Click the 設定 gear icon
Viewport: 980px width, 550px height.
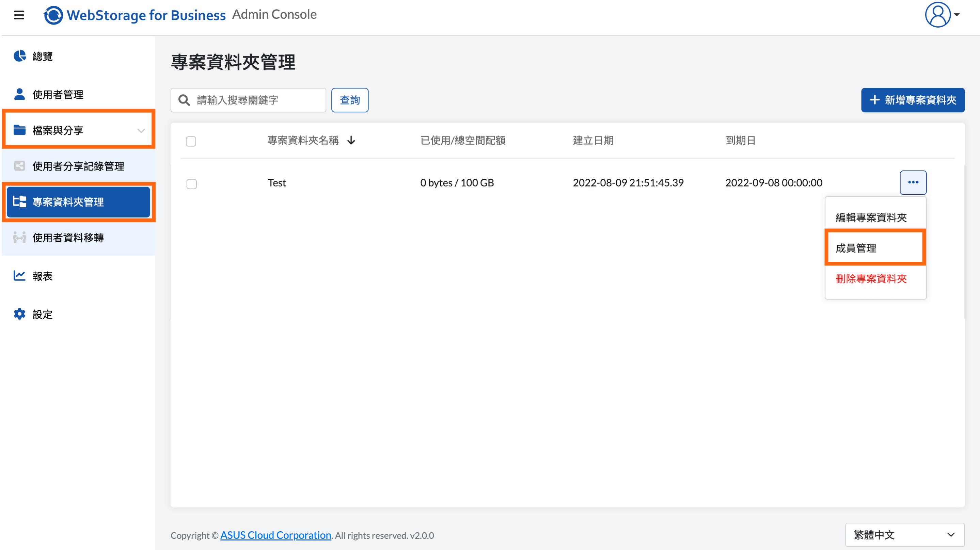(x=19, y=314)
